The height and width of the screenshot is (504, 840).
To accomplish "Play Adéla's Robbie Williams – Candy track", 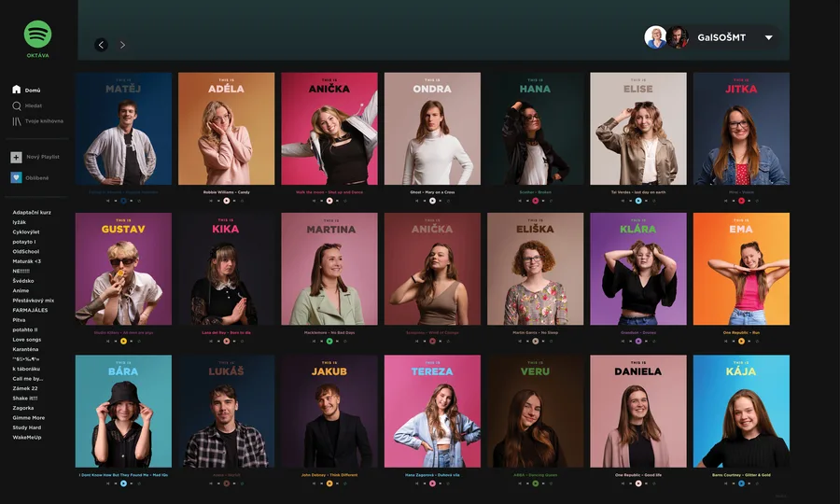I will point(226,201).
